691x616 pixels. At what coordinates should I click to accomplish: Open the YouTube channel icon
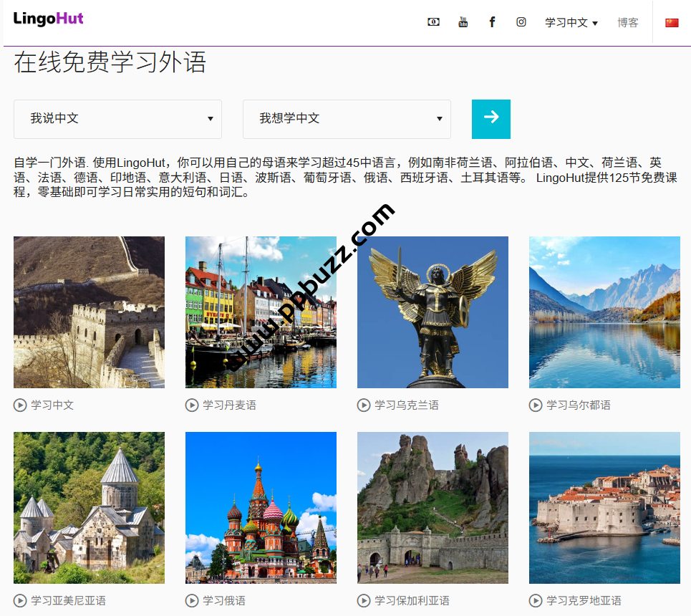coord(463,22)
